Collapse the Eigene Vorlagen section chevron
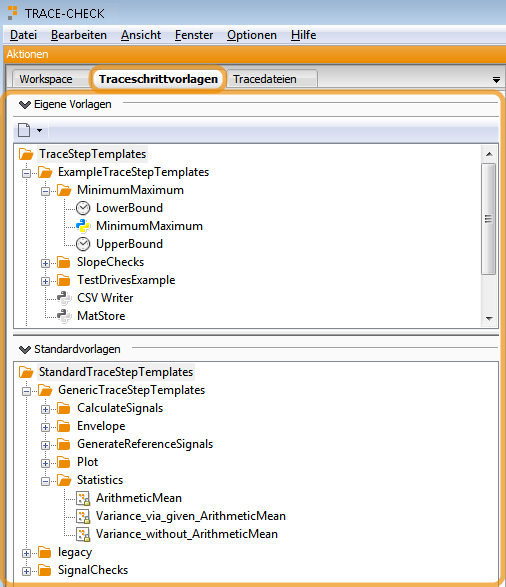 [x=25, y=104]
